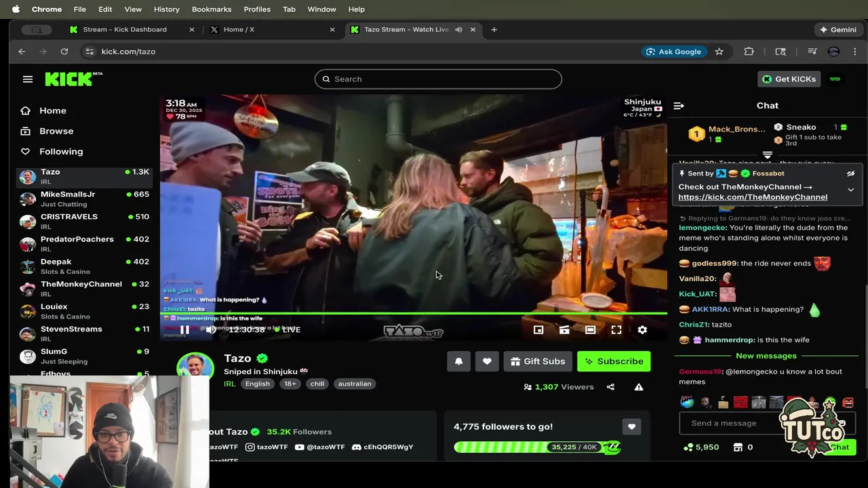Insert the globe emote in chat
Screen dimensions: 868x488
click(x=688, y=403)
